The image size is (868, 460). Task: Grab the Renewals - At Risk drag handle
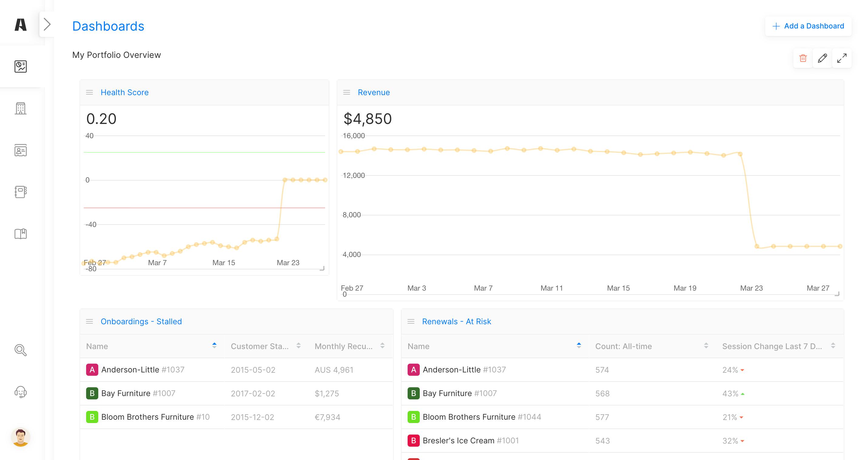(411, 321)
